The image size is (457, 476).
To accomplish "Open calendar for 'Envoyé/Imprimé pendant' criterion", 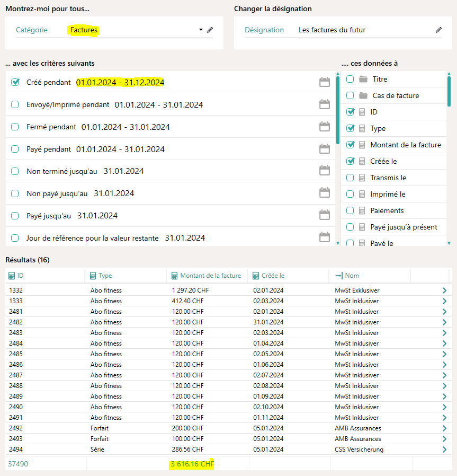I will pos(325,104).
